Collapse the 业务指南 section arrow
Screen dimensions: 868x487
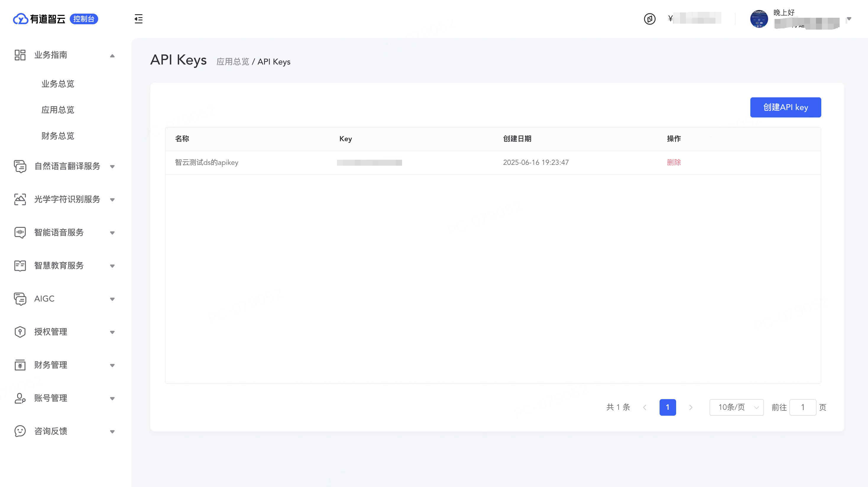(112, 56)
